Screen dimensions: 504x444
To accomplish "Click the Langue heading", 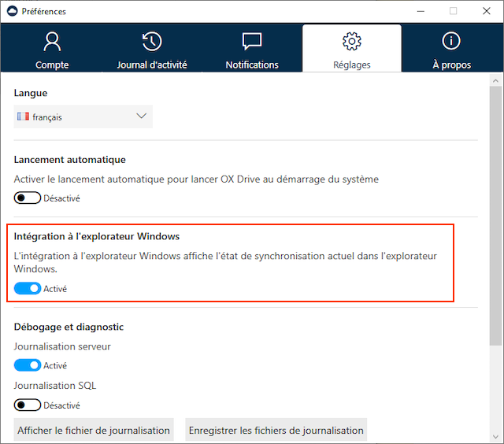I will pos(31,93).
